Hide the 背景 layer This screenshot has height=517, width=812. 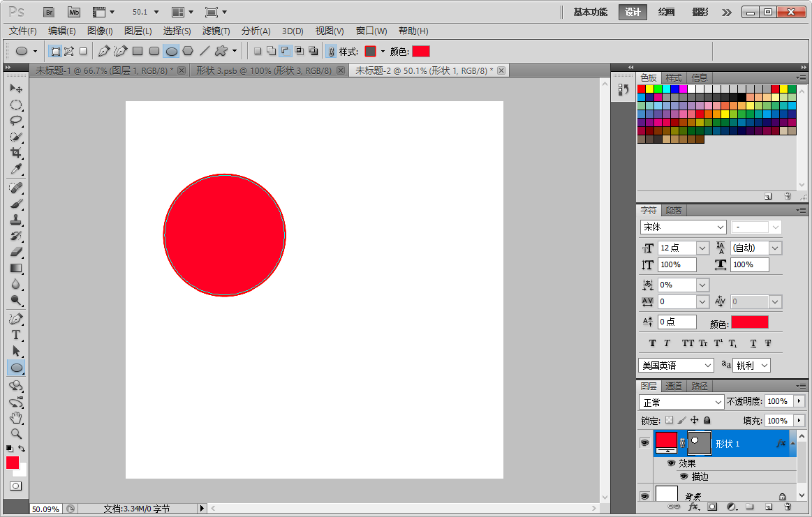tap(644, 496)
